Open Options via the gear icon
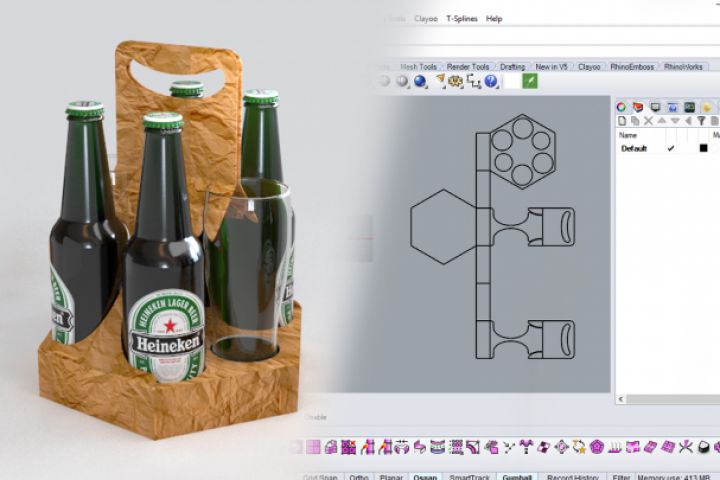 [456, 81]
